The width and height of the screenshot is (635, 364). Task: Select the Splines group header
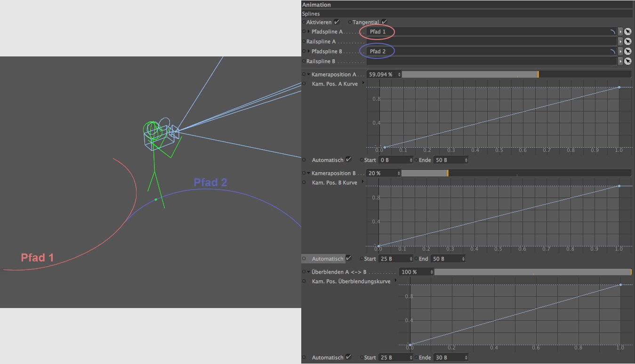coord(311,14)
